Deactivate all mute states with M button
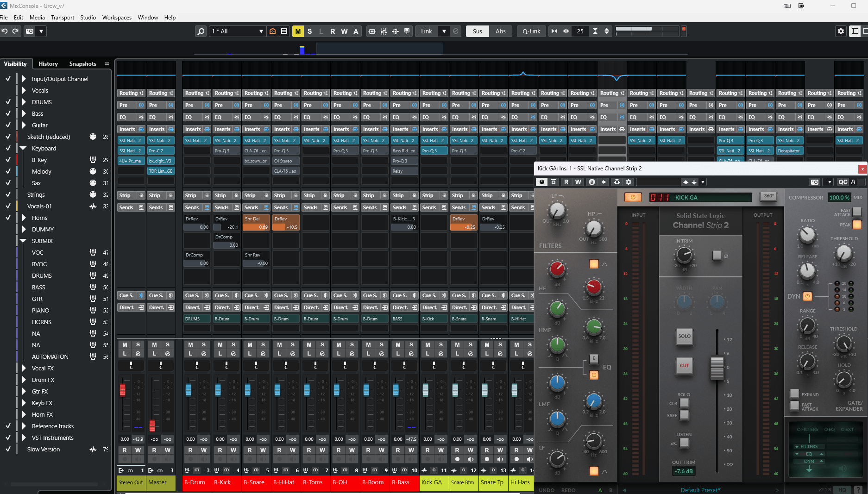Image resolution: width=868 pixels, height=494 pixels. 298,31
